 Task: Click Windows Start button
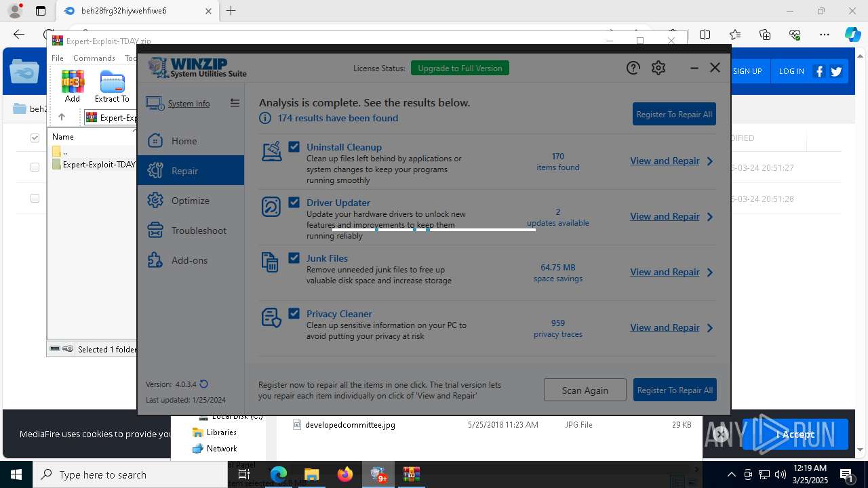(16, 474)
